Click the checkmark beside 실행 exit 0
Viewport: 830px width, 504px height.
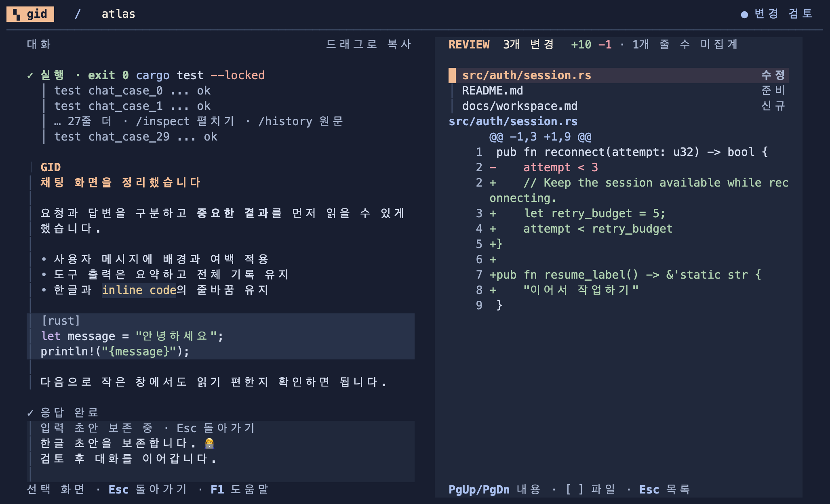pos(30,76)
